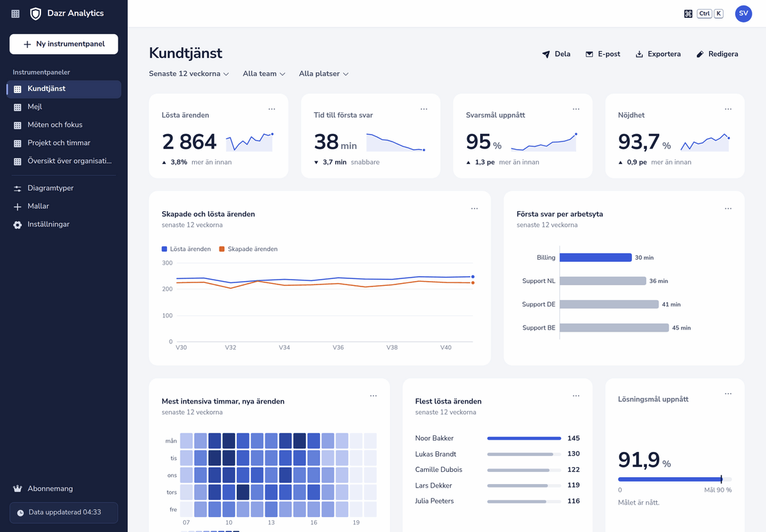Click the Support DE label
Image resolution: width=766 pixels, height=532 pixels.
point(538,304)
